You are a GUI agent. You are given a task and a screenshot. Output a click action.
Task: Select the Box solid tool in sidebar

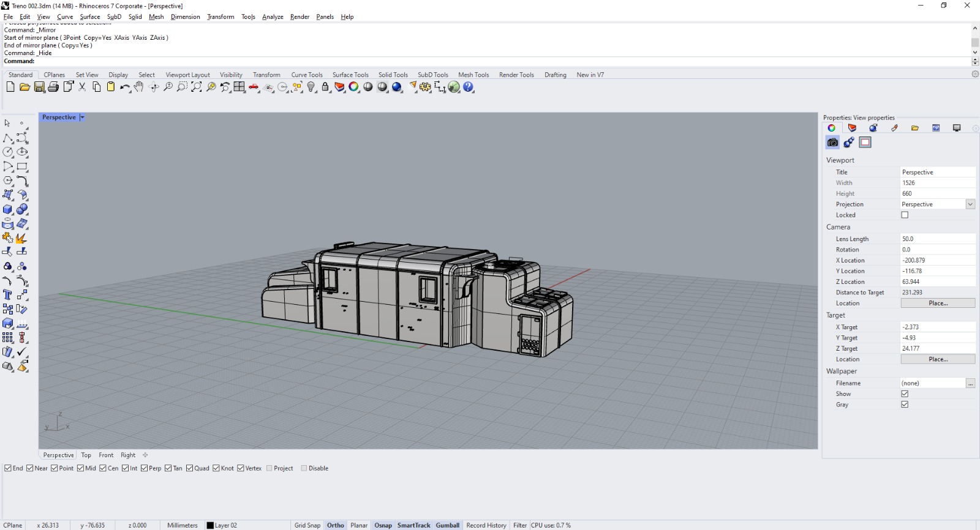pyautogui.click(x=8, y=209)
